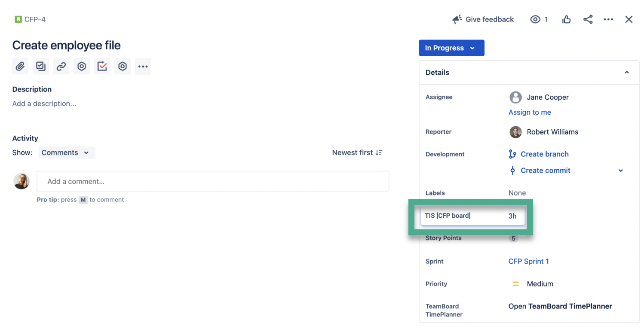This screenshot has height=335, width=644.
Task: Open the In Progress status dropdown
Action: click(451, 48)
